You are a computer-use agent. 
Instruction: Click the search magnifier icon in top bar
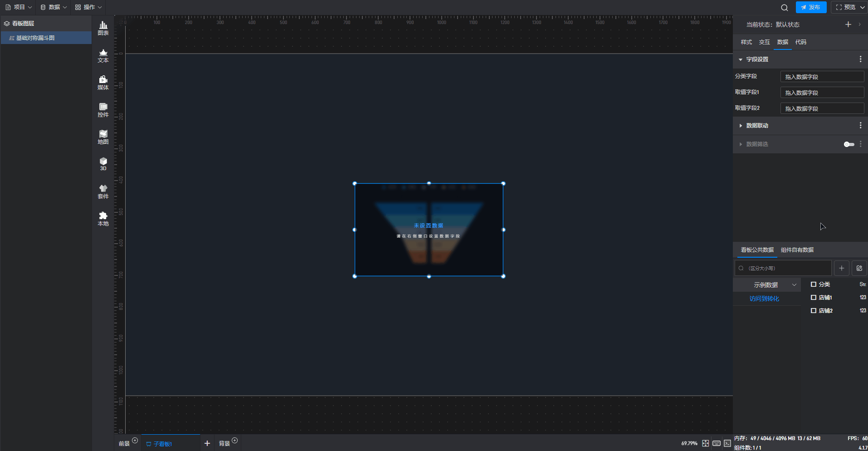point(784,8)
